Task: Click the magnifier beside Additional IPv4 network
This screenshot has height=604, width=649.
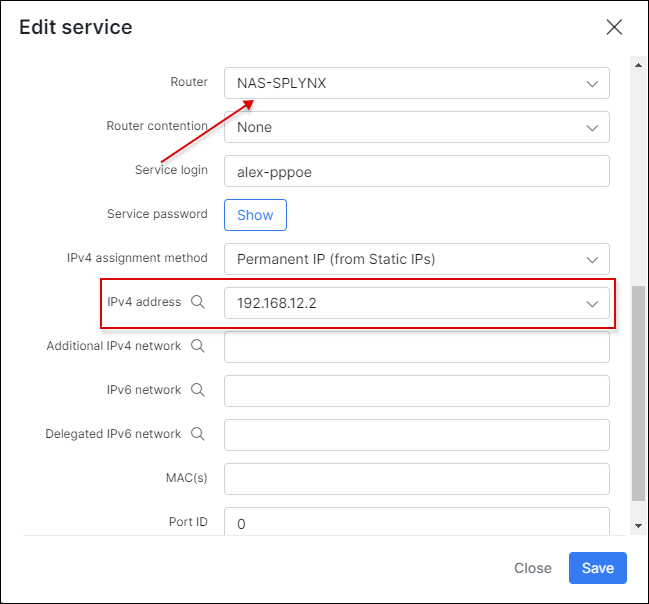Action: [198, 346]
